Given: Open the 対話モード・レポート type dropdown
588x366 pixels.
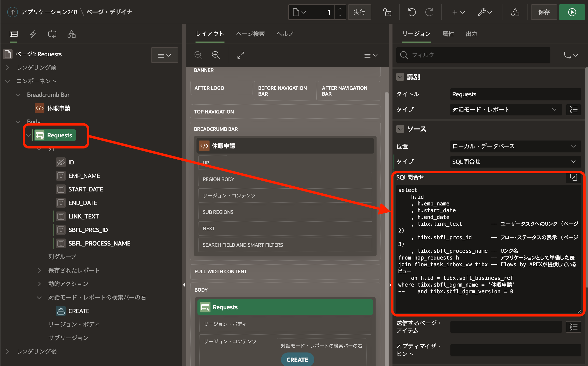Looking at the screenshot, I should [505, 110].
